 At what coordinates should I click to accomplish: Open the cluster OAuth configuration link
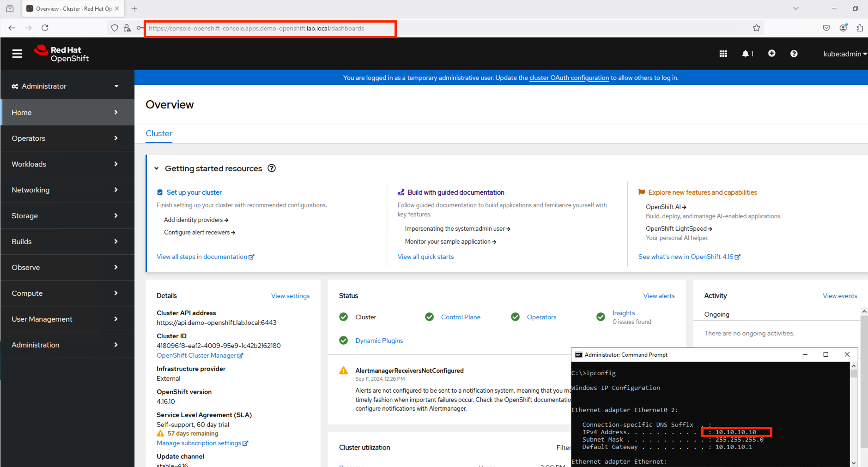(569, 78)
